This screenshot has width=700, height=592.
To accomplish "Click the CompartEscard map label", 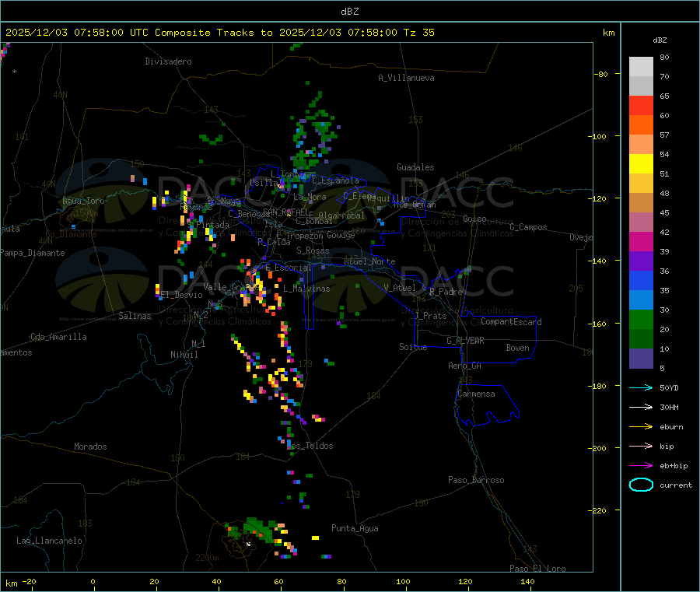I will coord(511,321).
